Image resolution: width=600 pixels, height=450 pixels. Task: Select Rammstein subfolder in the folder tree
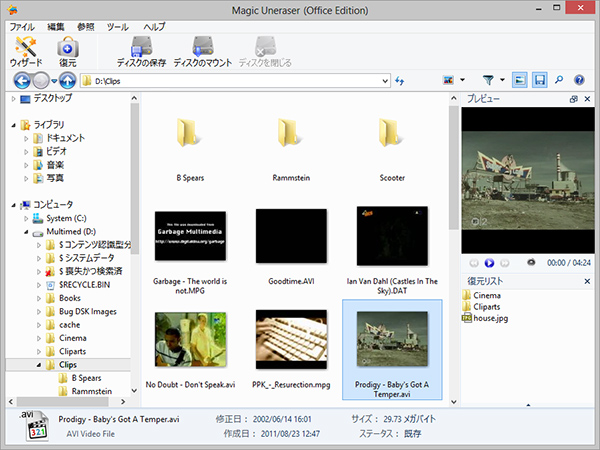92,391
